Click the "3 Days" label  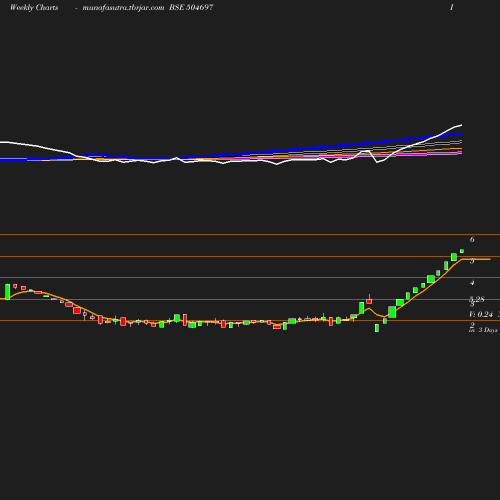488,330
